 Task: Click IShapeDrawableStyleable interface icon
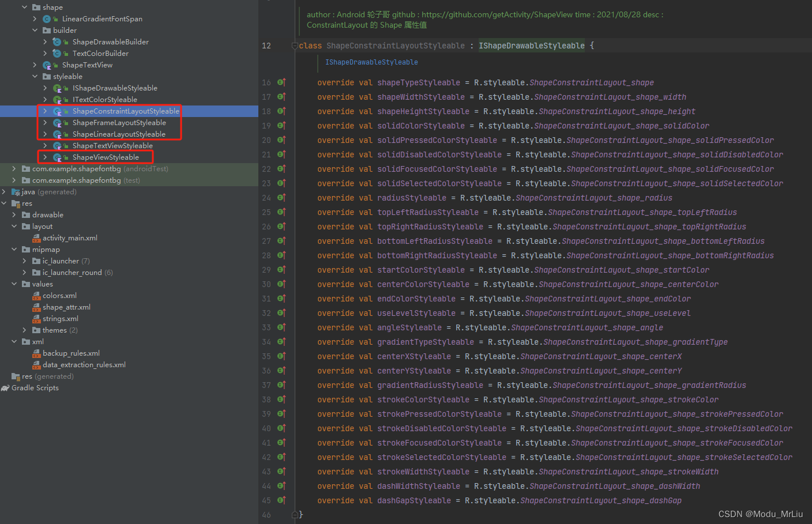pos(57,88)
